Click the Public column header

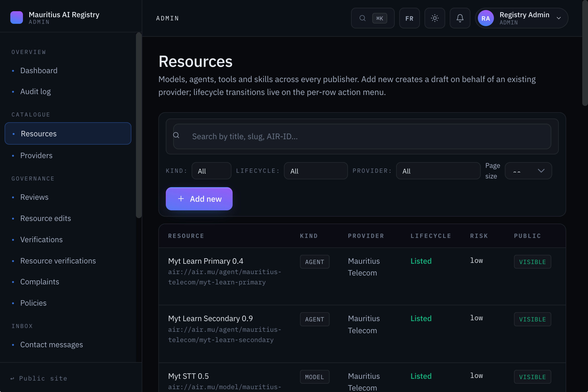point(527,236)
